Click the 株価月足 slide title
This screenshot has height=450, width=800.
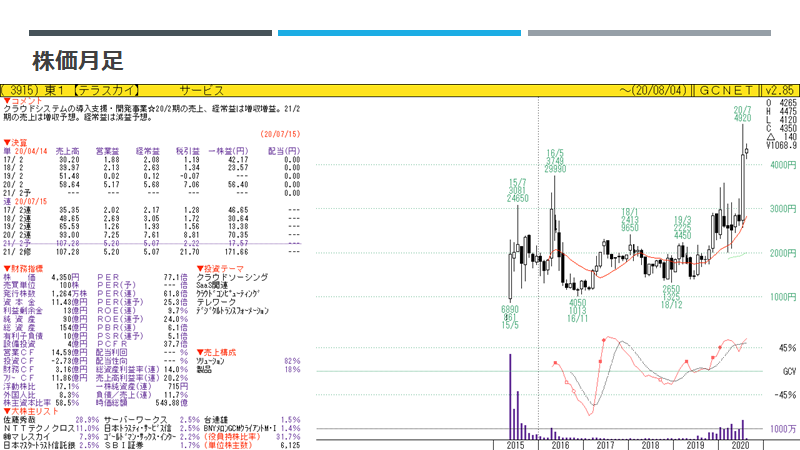point(78,61)
